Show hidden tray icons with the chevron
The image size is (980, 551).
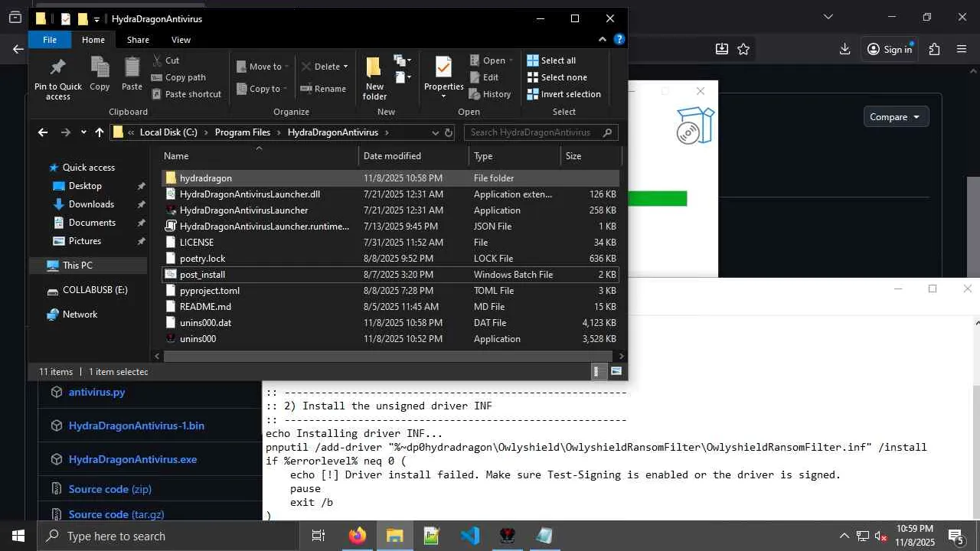[x=844, y=536]
